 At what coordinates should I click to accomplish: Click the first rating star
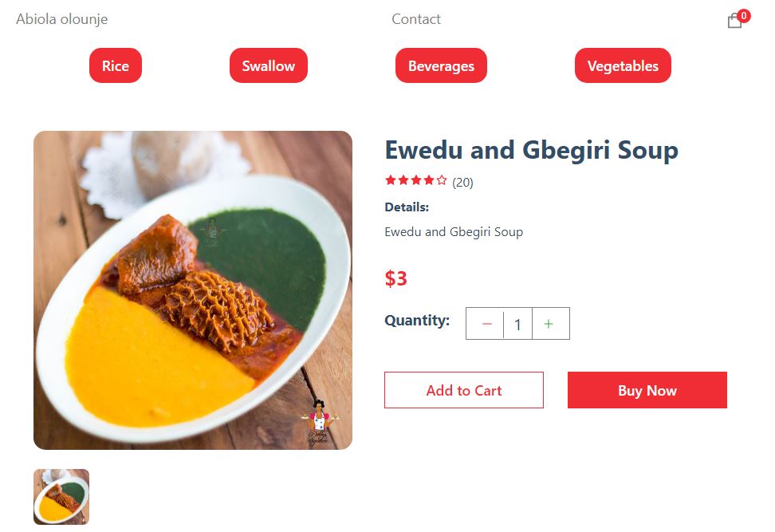click(x=390, y=181)
